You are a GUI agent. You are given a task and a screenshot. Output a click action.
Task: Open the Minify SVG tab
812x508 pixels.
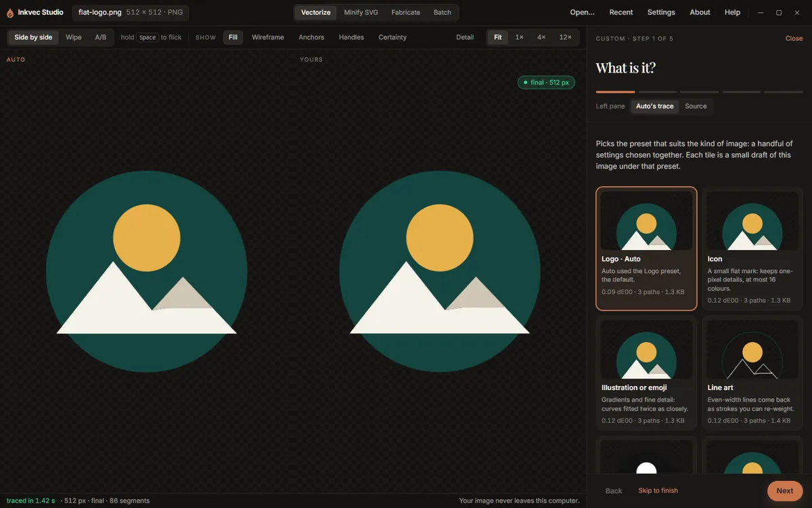(361, 12)
